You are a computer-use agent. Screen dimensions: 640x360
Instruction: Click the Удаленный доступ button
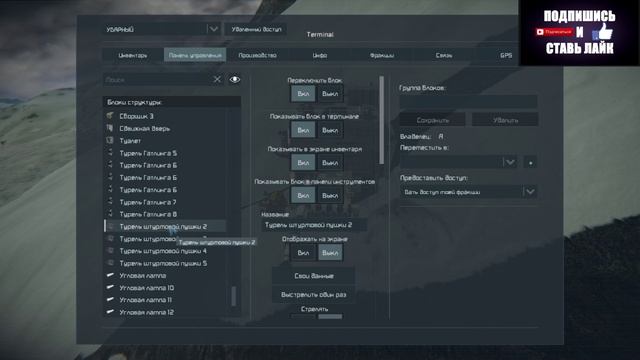pyautogui.click(x=256, y=29)
